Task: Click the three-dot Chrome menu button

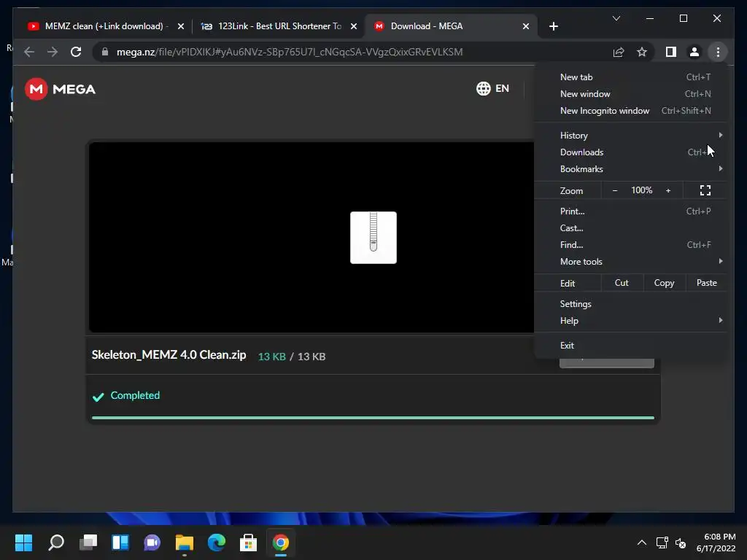Action: click(718, 52)
